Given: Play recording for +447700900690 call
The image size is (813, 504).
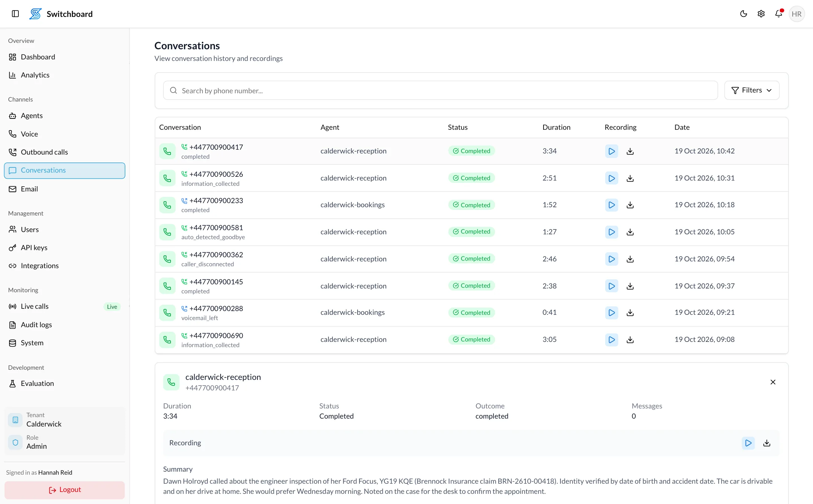Looking at the screenshot, I should (x=611, y=340).
